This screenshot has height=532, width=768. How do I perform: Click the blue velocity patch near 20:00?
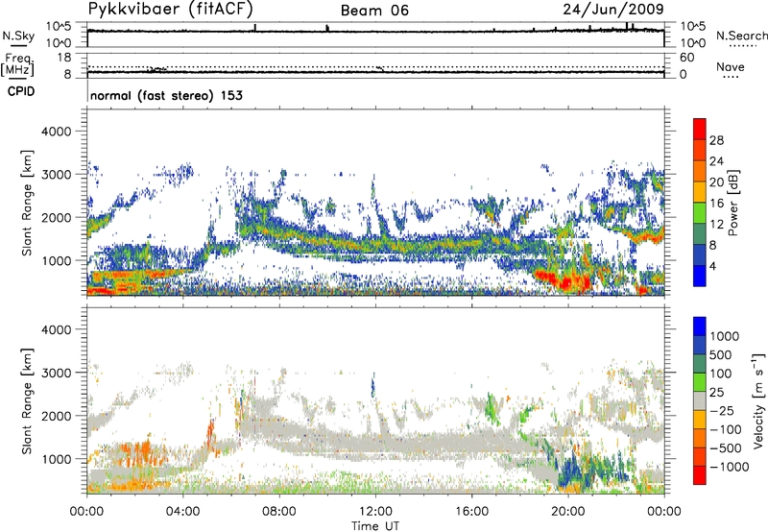click(x=570, y=472)
